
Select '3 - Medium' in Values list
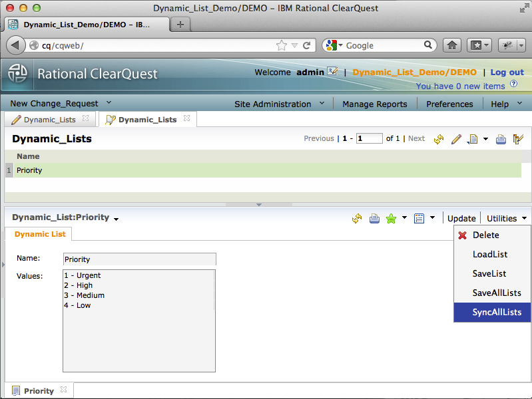point(84,295)
